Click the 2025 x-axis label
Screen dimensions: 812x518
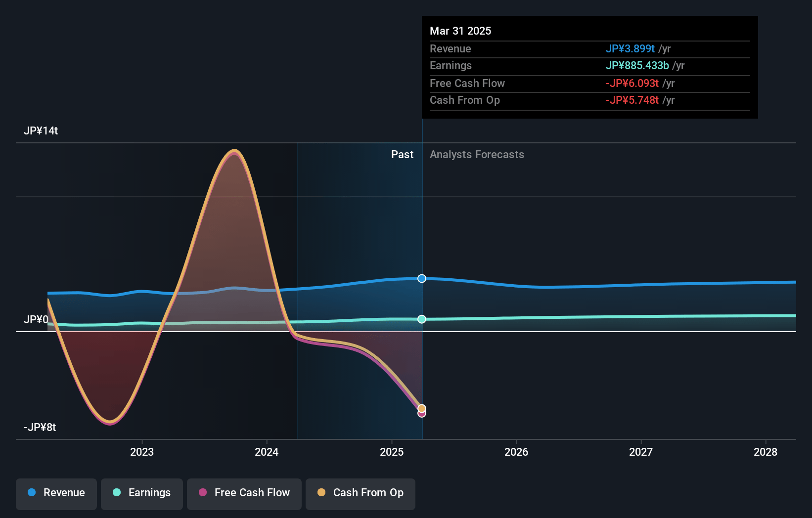point(392,452)
